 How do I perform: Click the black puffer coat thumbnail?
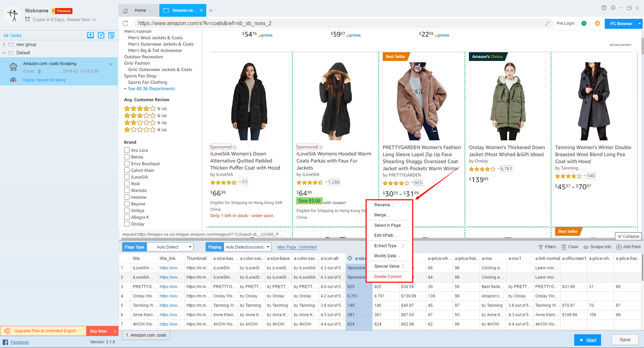coord(249,101)
